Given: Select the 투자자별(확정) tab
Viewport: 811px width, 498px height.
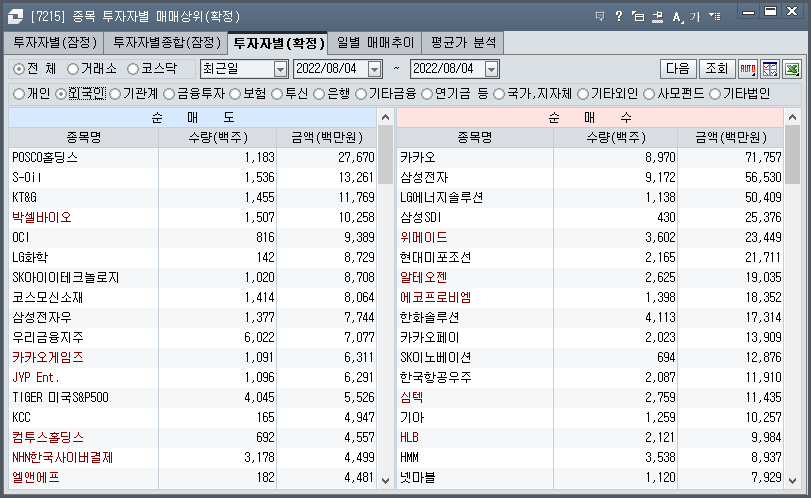Looking at the screenshot, I should [x=278, y=43].
